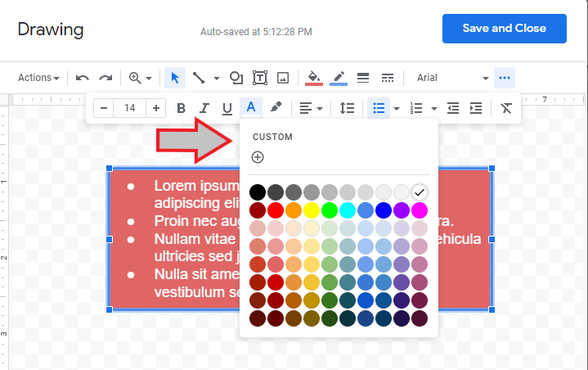The height and width of the screenshot is (370, 588).
Task: Click the 'Auto-saved at 5:12:28 PM' status text
Action: [256, 32]
